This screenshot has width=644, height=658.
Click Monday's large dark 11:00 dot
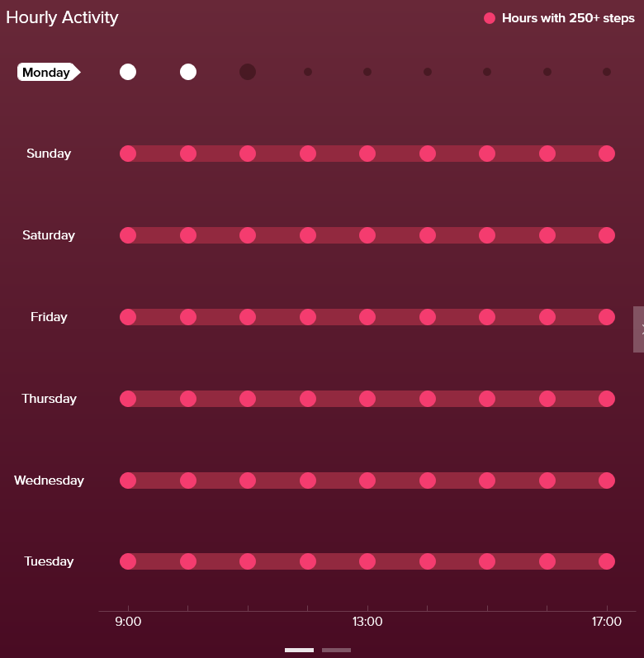click(248, 72)
